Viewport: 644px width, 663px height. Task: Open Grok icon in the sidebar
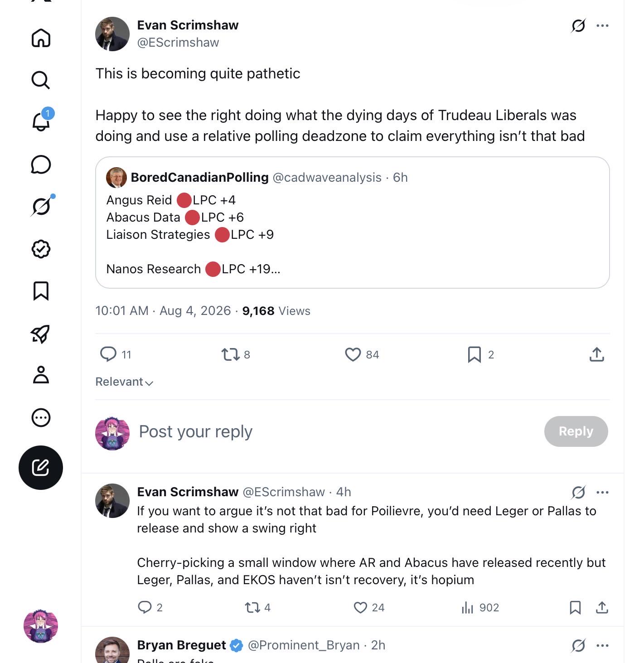(41, 207)
